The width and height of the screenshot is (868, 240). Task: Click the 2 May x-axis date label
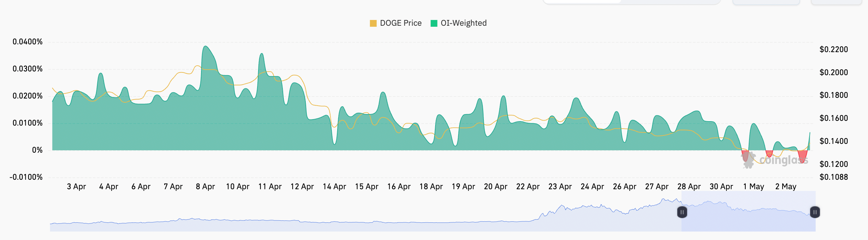786,187
